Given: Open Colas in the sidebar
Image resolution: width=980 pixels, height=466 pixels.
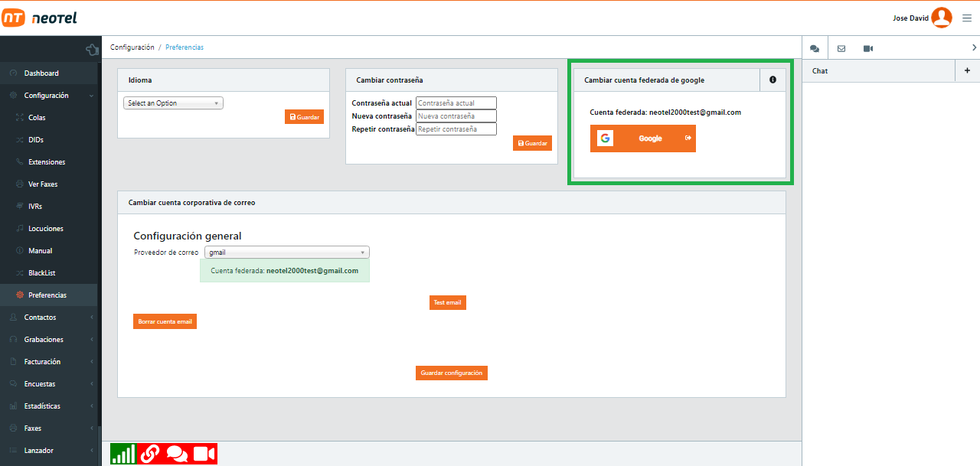Looking at the screenshot, I should pos(37,118).
